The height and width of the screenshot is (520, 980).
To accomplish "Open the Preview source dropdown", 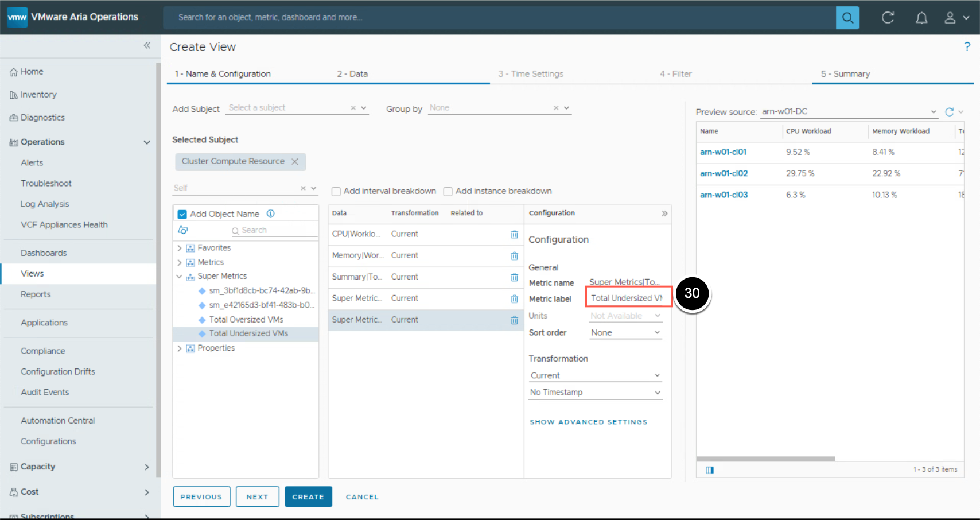I will click(x=848, y=112).
